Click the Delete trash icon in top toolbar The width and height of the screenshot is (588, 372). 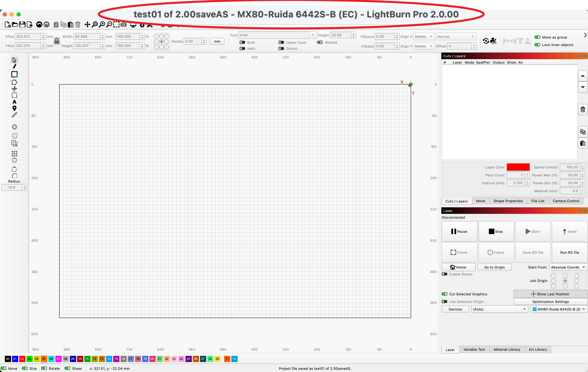[x=78, y=24]
